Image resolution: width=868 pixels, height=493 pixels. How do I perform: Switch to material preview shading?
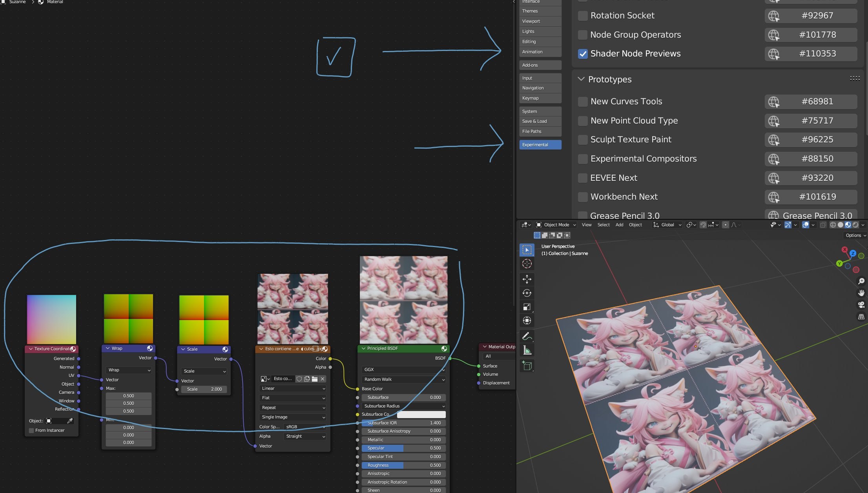(848, 225)
